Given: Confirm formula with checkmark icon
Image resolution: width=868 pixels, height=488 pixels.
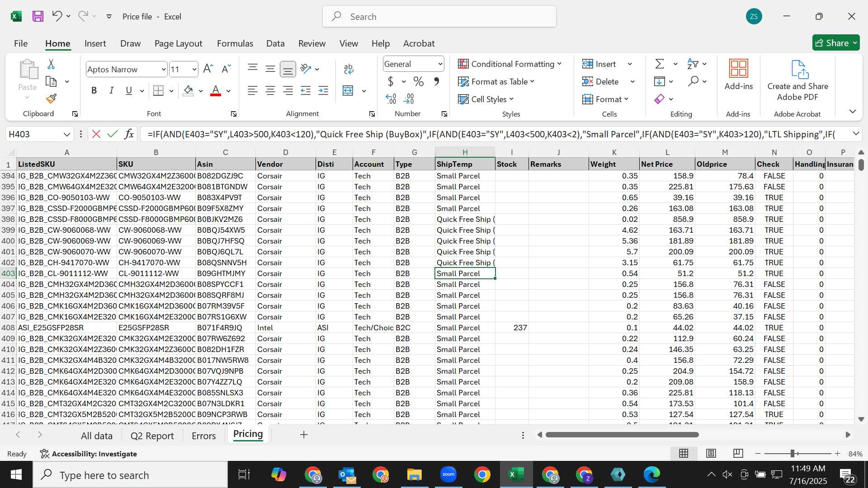Looking at the screenshot, I should click(113, 134).
